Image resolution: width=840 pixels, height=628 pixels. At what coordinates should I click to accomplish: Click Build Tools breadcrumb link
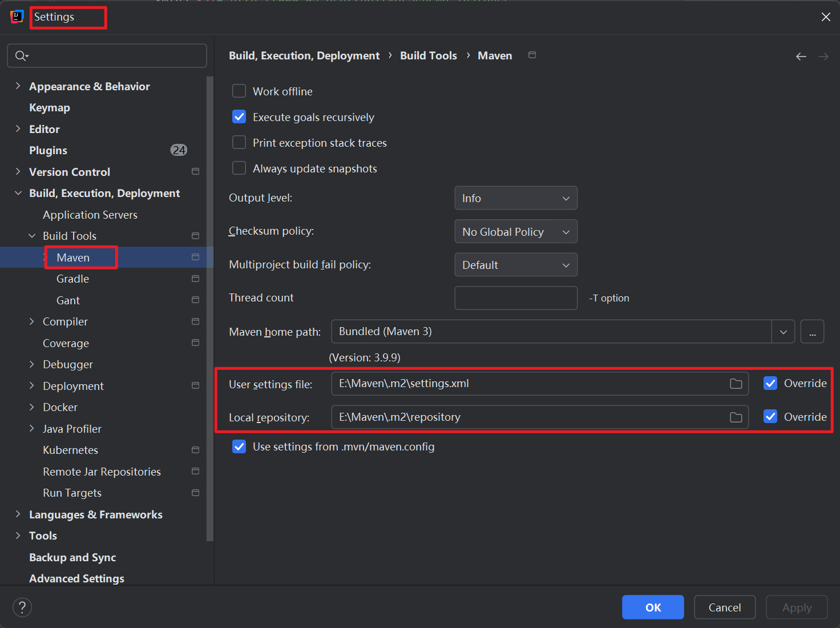[x=429, y=55]
